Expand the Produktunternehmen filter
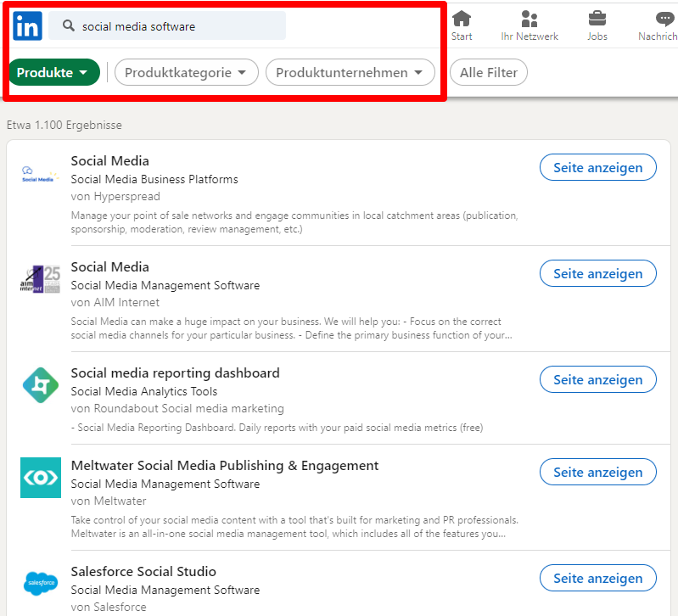 (x=350, y=72)
